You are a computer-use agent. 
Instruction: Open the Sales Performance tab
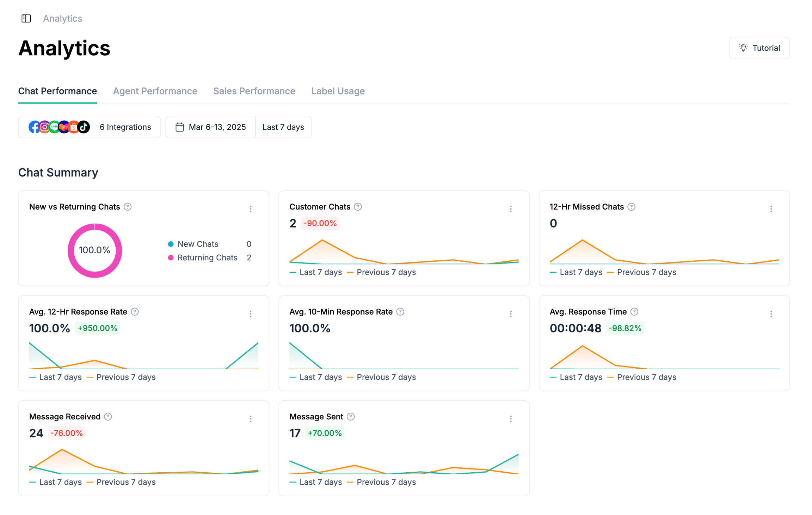(x=254, y=91)
